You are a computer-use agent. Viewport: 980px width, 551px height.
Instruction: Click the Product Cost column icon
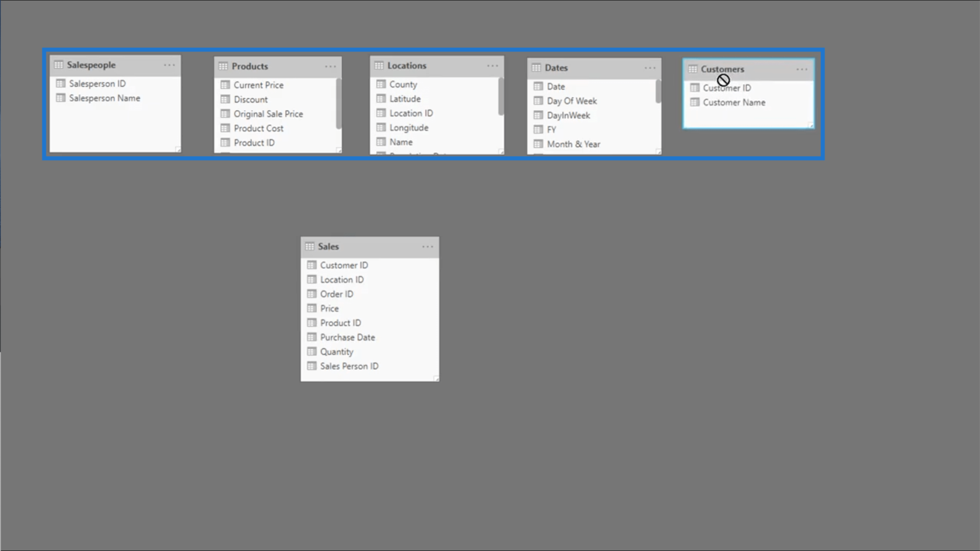225,128
